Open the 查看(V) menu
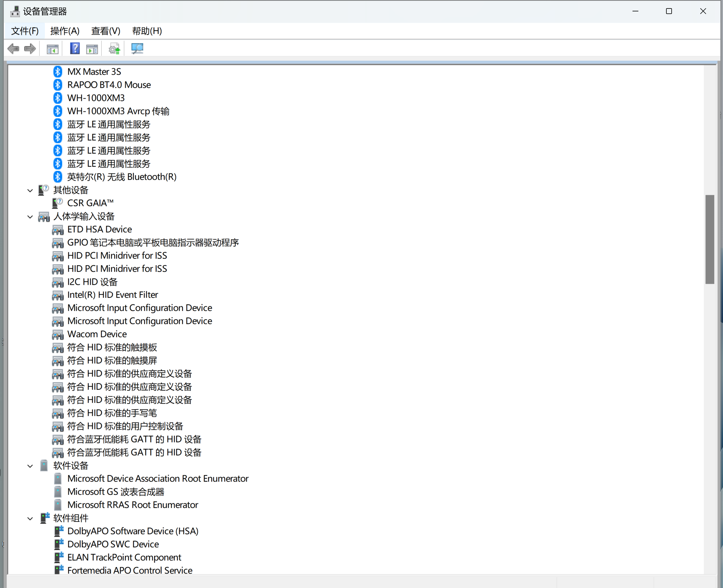The height and width of the screenshot is (588, 723). click(105, 31)
